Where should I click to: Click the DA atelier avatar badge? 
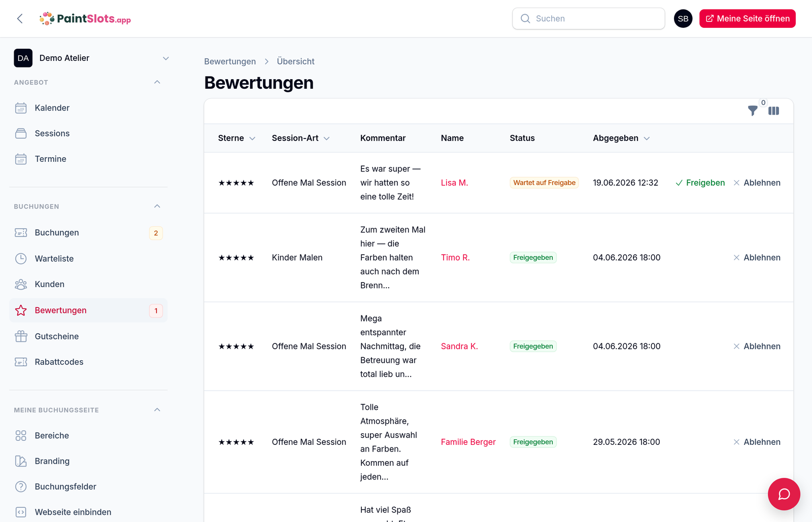point(23,58)
